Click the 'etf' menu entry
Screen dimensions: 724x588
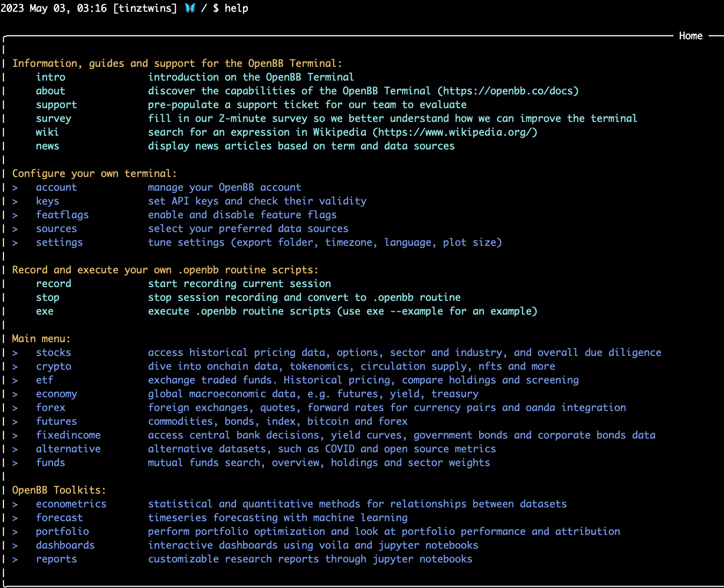(x=45, y=380)
